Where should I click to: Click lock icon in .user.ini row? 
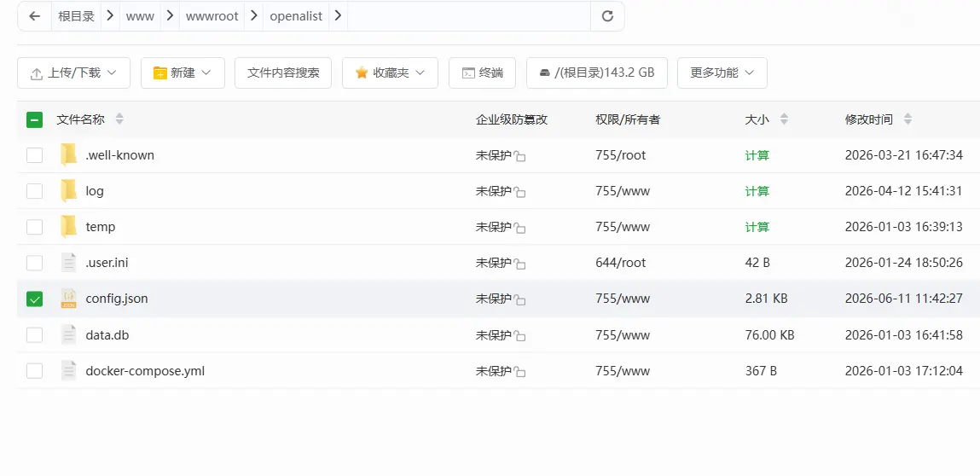tap(519, 264)
